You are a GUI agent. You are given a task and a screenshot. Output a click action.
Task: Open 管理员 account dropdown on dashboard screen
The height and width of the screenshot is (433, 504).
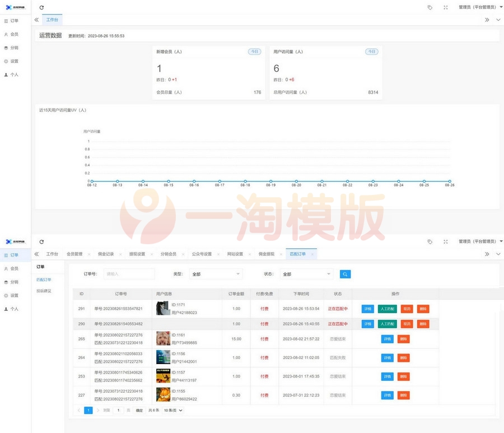(x=480, y=7)
